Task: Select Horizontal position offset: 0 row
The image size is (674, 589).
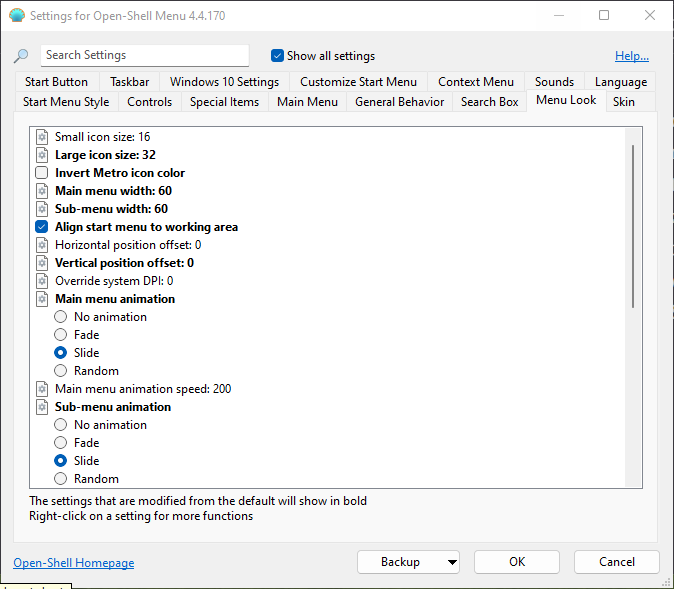Action: (128, 245)
